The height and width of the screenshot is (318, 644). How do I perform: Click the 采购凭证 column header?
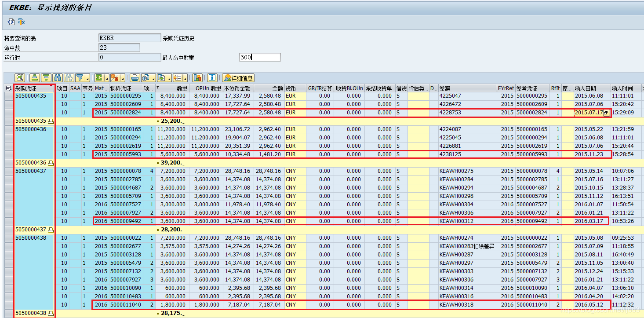click(27, 88)
